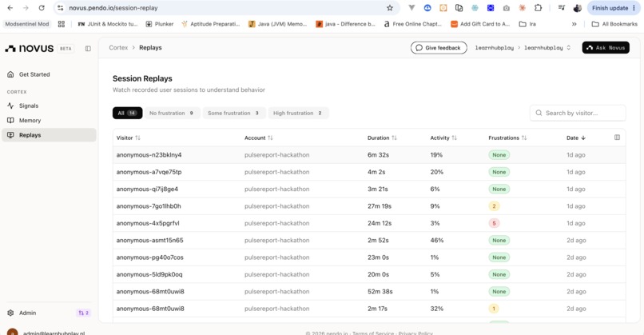This screenshot has height=335, width=644.
Task: Open the replay for anonymous-7go1lhb0h
Action: click(x=369, y=206)
